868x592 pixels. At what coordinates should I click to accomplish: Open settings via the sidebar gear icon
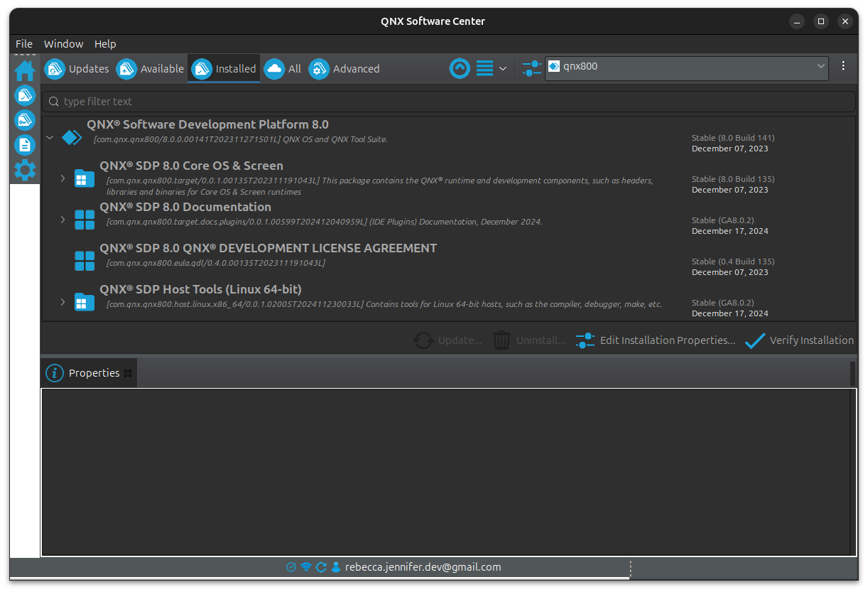pyautogui.click(x=25, y=170)
